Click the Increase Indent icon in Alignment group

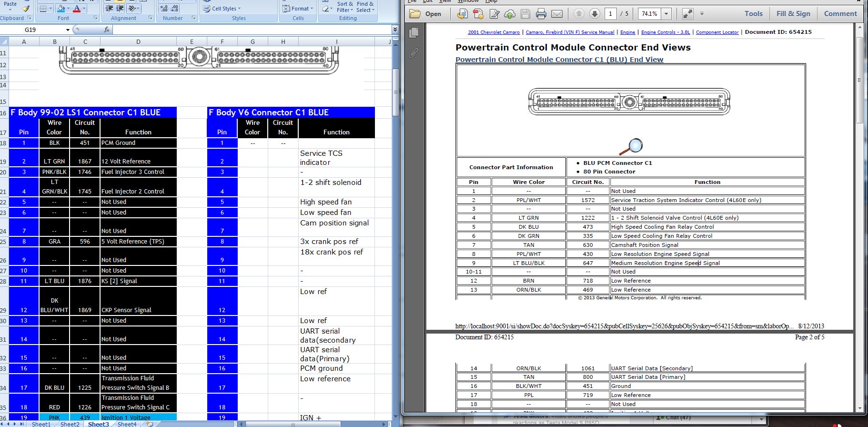click(120, 9)
